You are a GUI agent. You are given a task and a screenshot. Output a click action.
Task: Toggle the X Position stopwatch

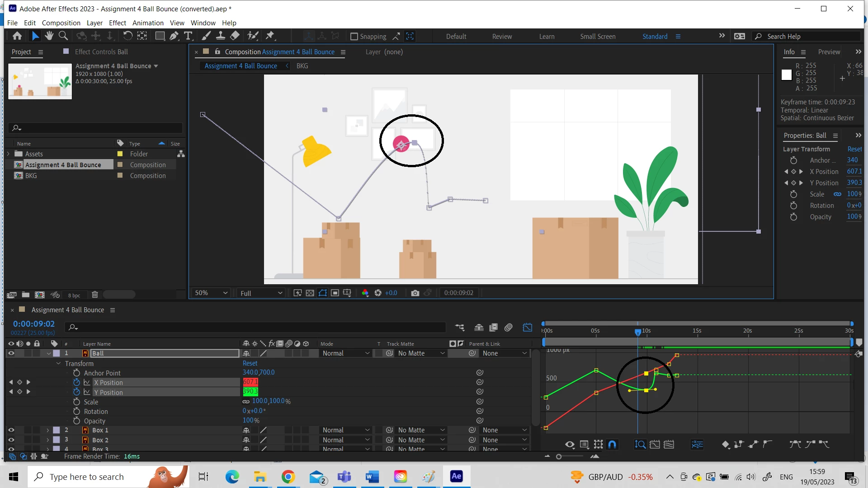[x=76, y=382]
